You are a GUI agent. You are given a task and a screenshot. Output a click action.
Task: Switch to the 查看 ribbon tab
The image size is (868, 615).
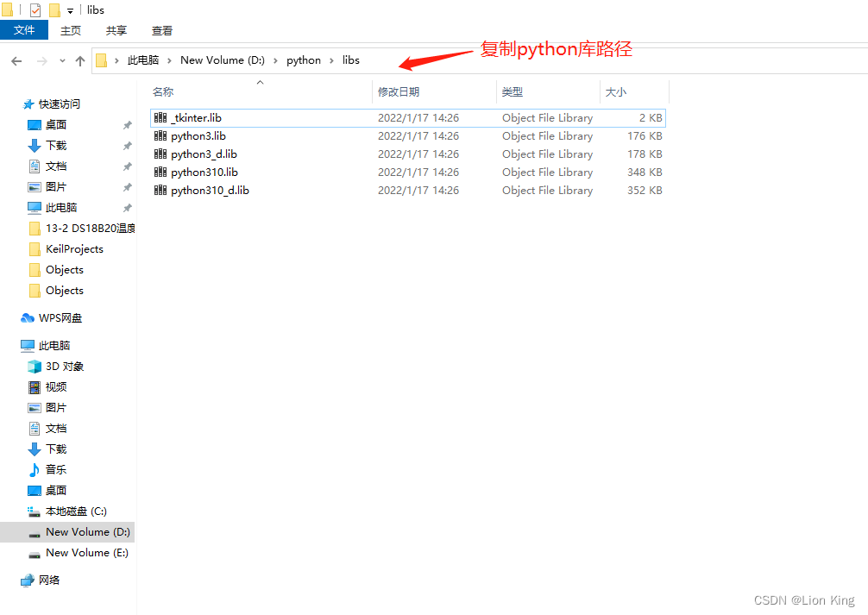coord(161,30)
